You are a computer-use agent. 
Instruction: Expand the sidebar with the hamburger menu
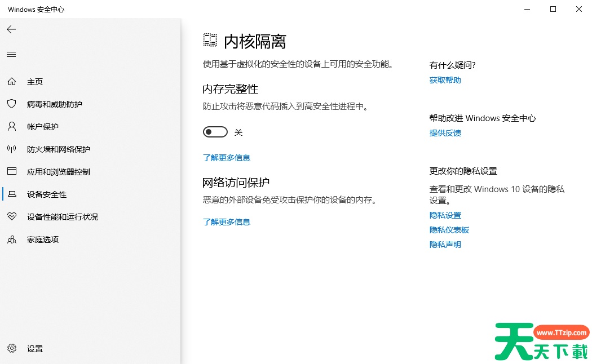11,54
